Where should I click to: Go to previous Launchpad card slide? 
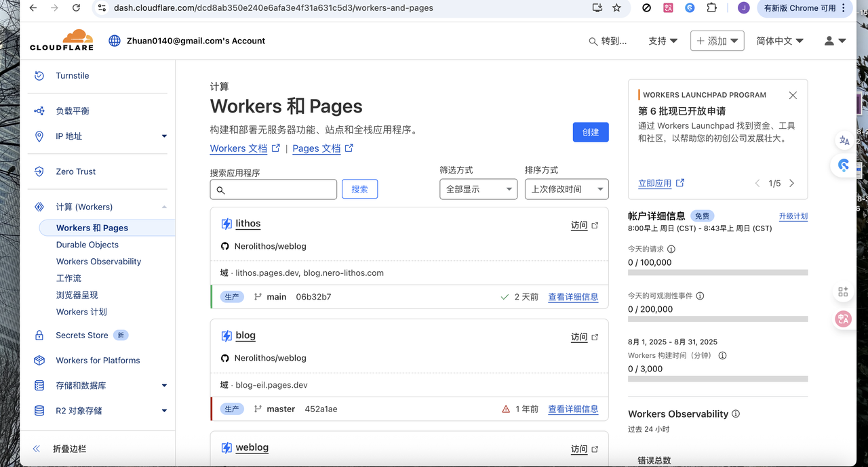coord(758,183)
